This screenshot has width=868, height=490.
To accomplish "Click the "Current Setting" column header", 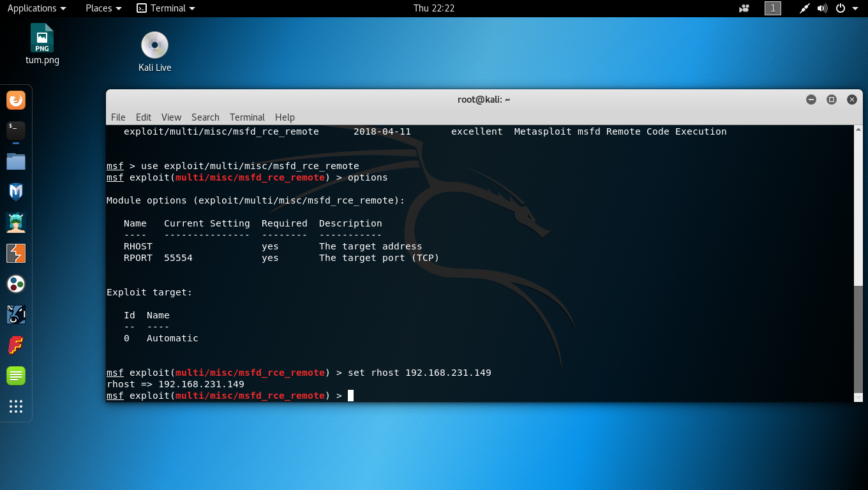I will click(x=207, y=223).
